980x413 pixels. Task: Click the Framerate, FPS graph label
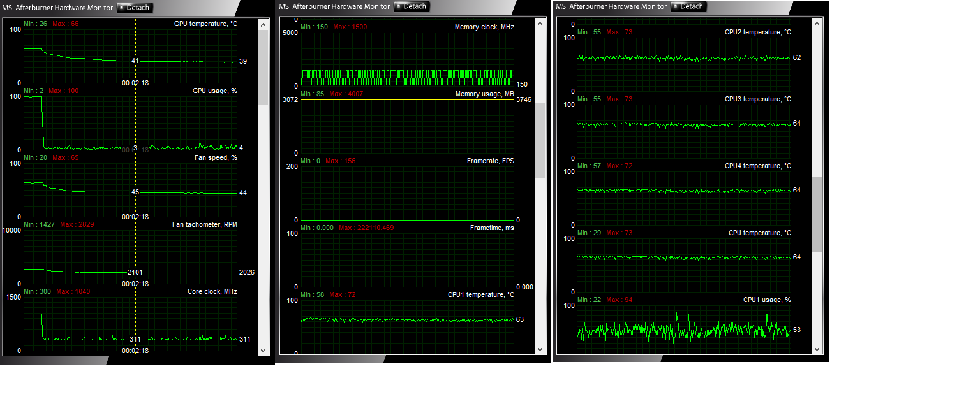[490, 161]
